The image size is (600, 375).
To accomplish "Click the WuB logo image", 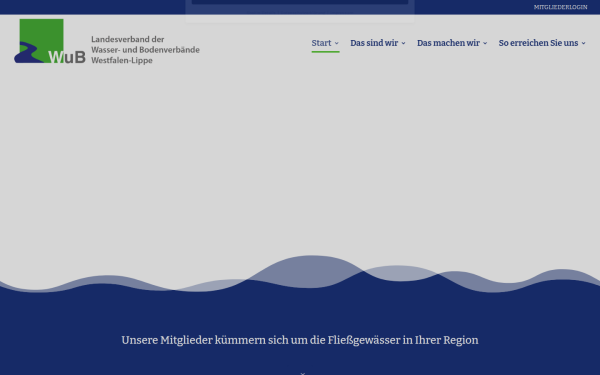I will 50,41.
